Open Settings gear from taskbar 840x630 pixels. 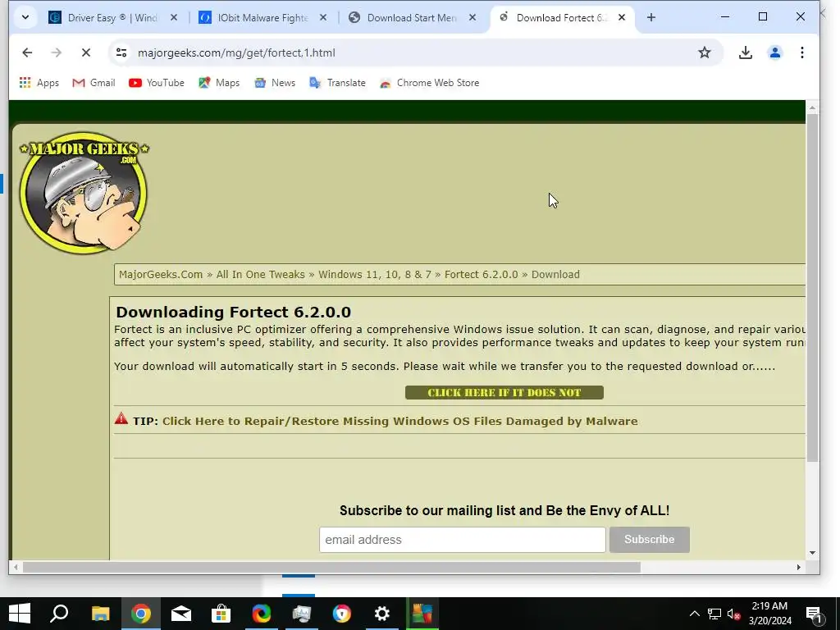click(x=382, y=614)
